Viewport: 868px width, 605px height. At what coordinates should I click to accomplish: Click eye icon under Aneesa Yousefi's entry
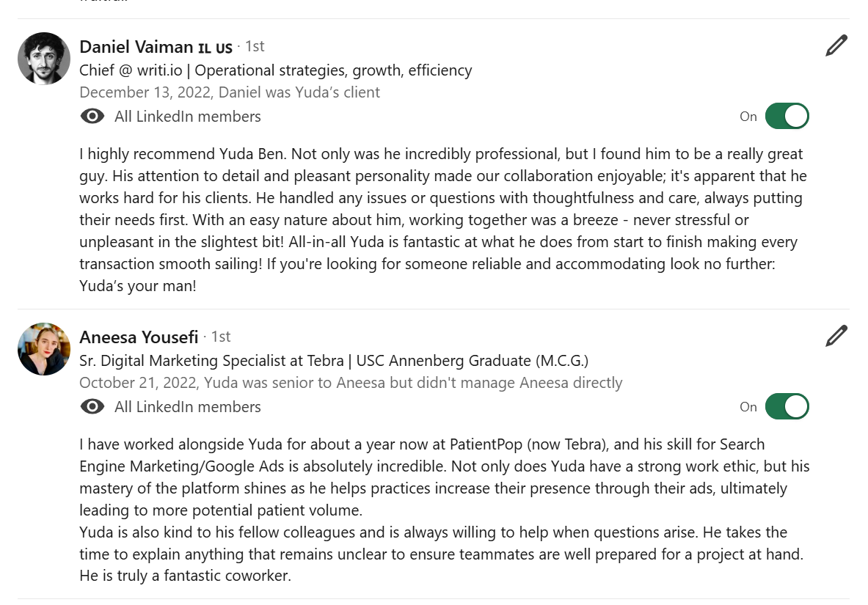pyautogui.click(x=92, y=407)
